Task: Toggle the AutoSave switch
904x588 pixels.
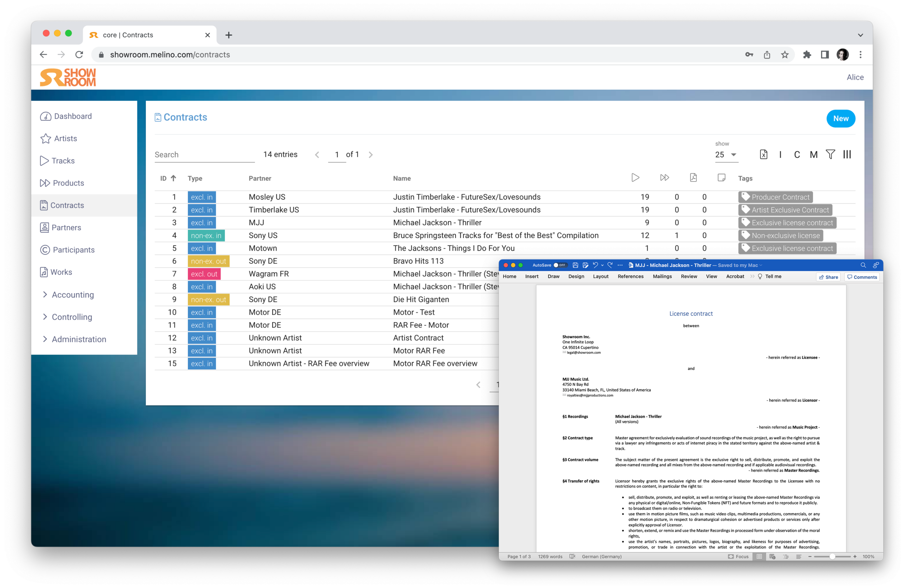Action: [x=559, y=265]
